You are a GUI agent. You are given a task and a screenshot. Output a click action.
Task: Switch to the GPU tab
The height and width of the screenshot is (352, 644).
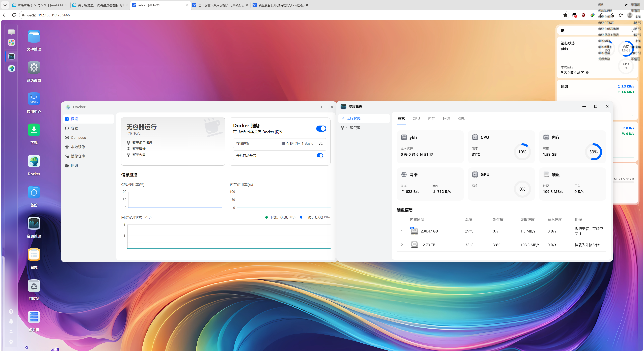(462, 118)
